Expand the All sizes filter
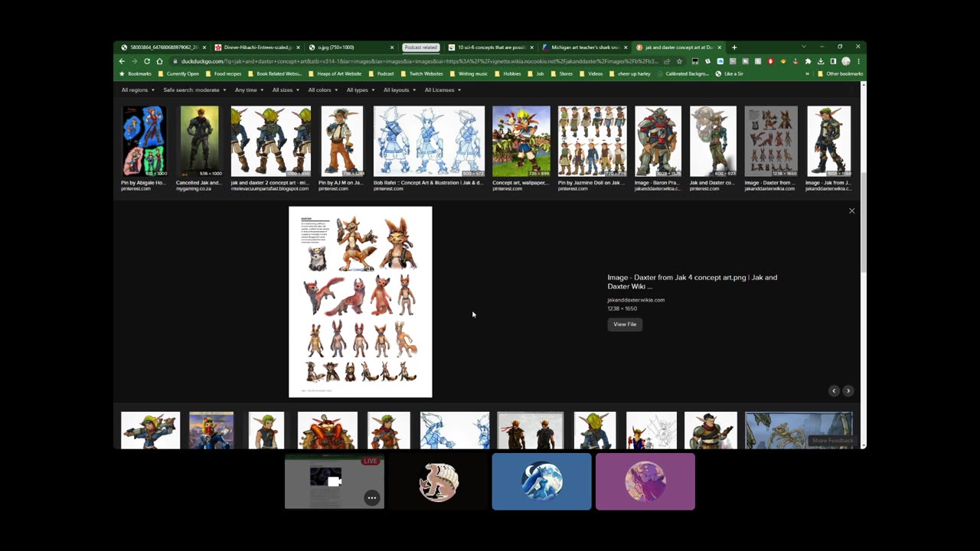This screenshot has width=980, height=551. [286, 90]
